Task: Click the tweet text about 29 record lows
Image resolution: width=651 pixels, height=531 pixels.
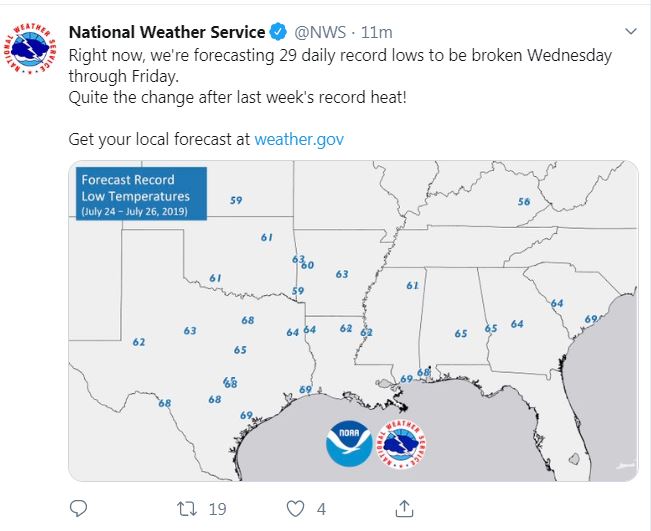Action: click(340, 66)
